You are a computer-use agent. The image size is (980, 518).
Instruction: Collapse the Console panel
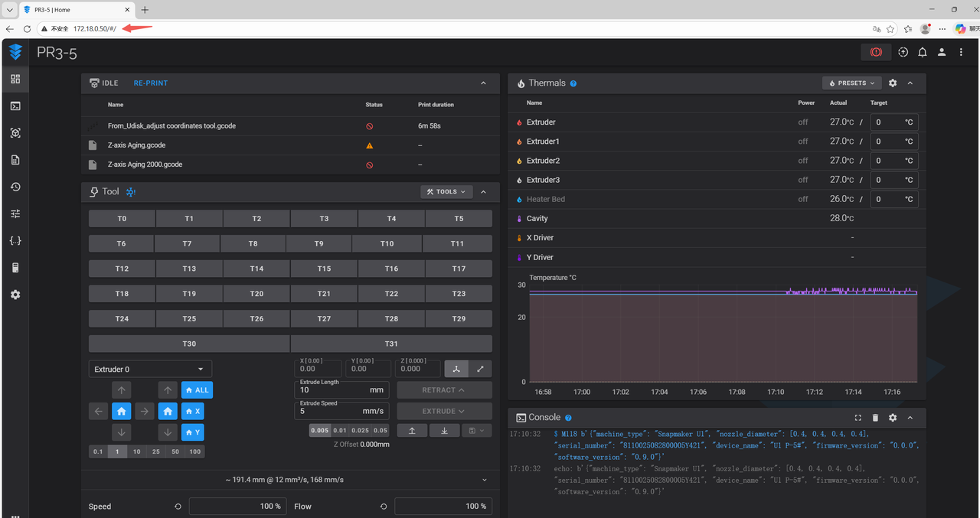(x=910, y=418)
